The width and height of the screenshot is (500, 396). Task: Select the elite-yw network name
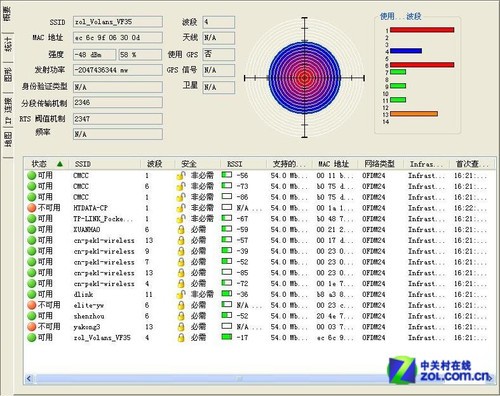point(88,305)
